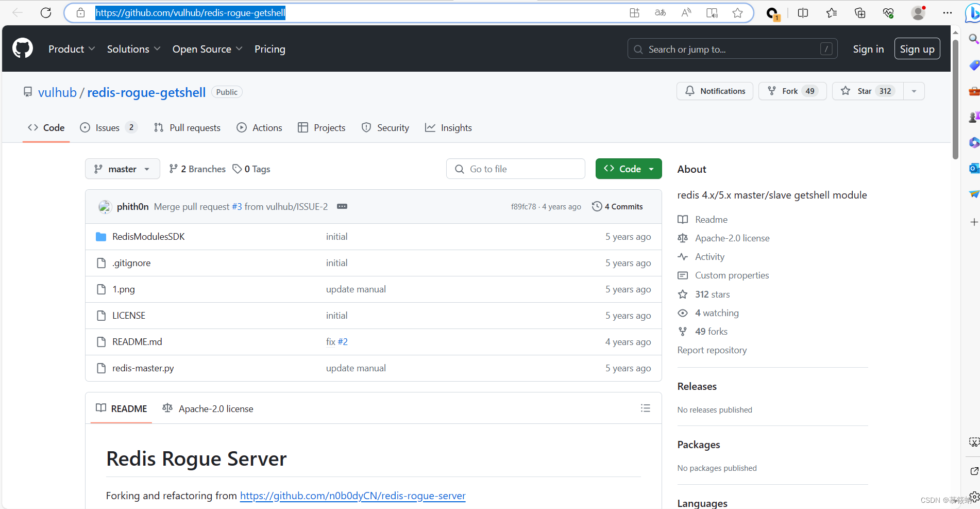This screenshot has width=980, height=509.
Task: Expand commit message ellipsis button
Action: [x=342, y=206]
